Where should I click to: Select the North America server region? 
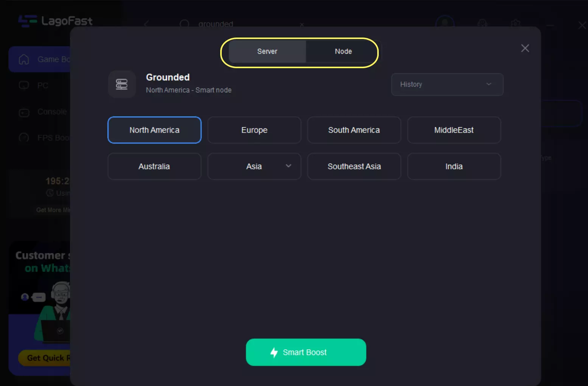point(154,130)
